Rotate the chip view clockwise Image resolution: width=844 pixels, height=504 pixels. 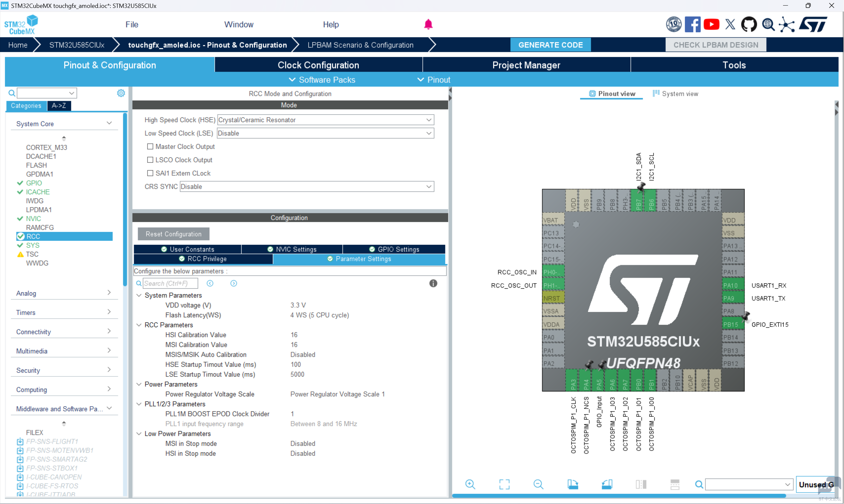coord(573,484)
